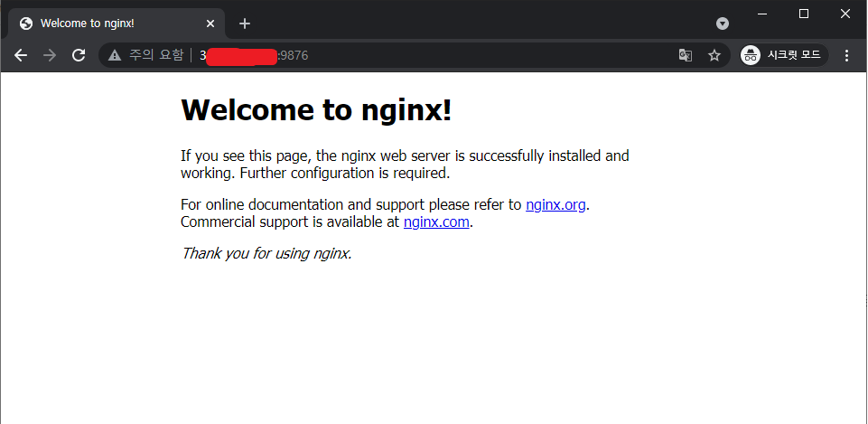
Task: Bookmark this page with the star icon
Action: [714, 55]
